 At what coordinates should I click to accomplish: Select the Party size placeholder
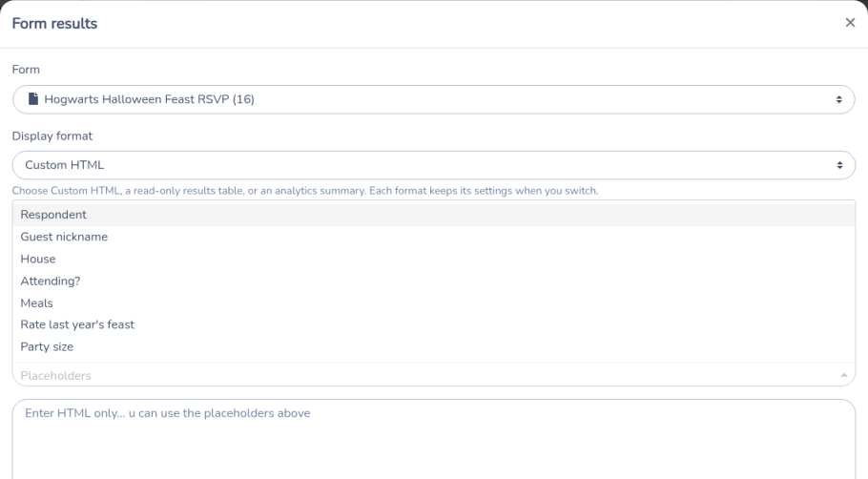pyautogui.click(x=433, y=347)
